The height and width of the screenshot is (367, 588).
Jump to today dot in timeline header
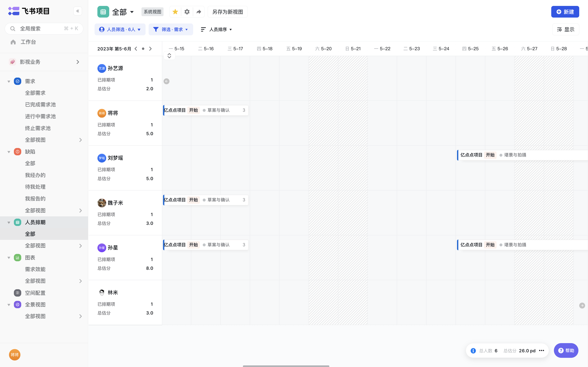(143, 49)
